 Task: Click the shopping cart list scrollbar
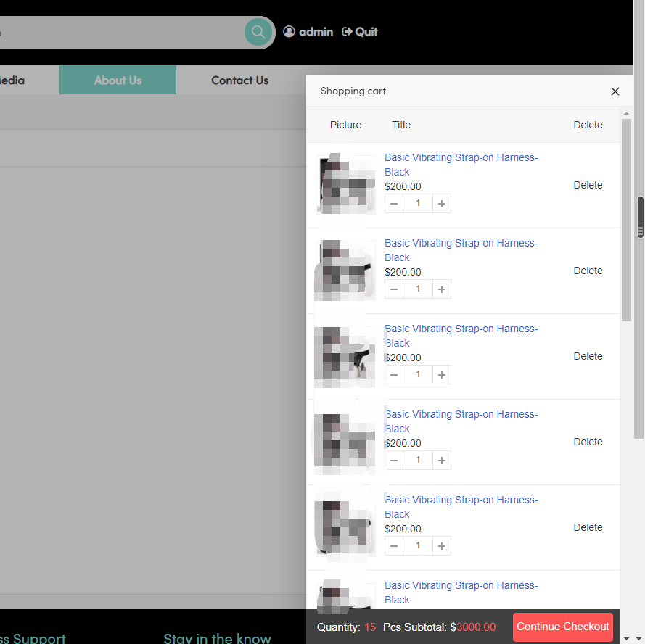click(627, 218)
